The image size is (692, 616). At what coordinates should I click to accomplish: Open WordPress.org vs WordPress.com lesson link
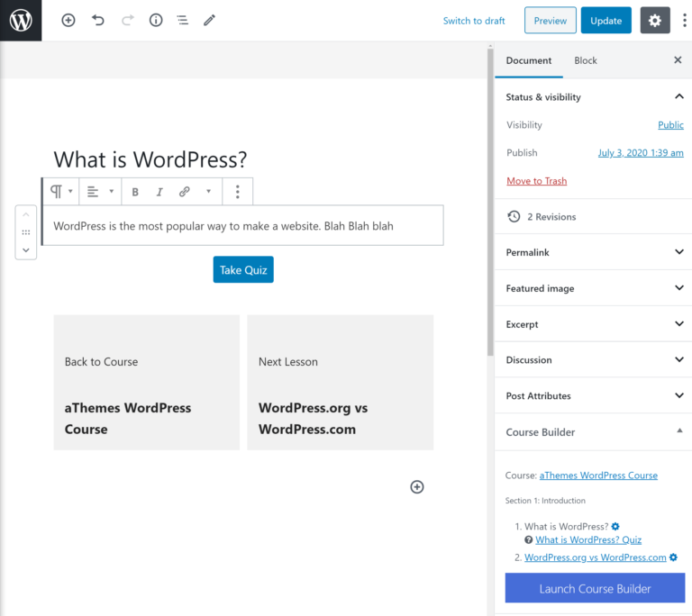click(x=595, y=557)
